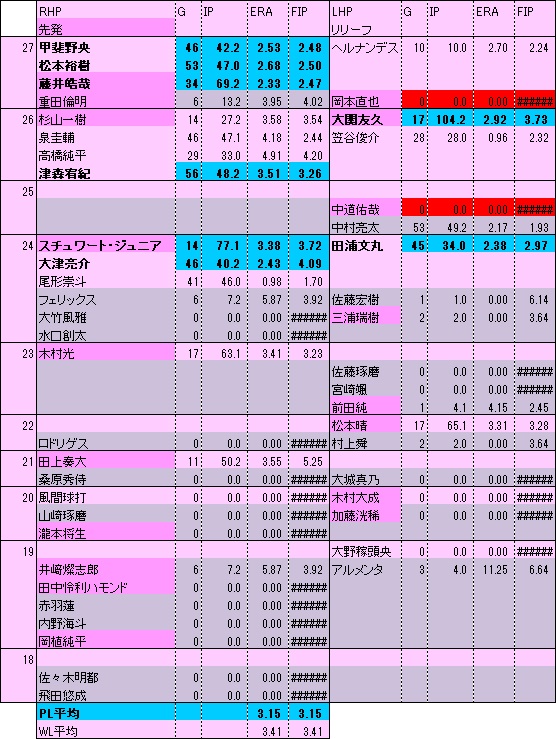Select player name 内野海斗
Viewport: 556px width, 739px height.
[106, 623]
